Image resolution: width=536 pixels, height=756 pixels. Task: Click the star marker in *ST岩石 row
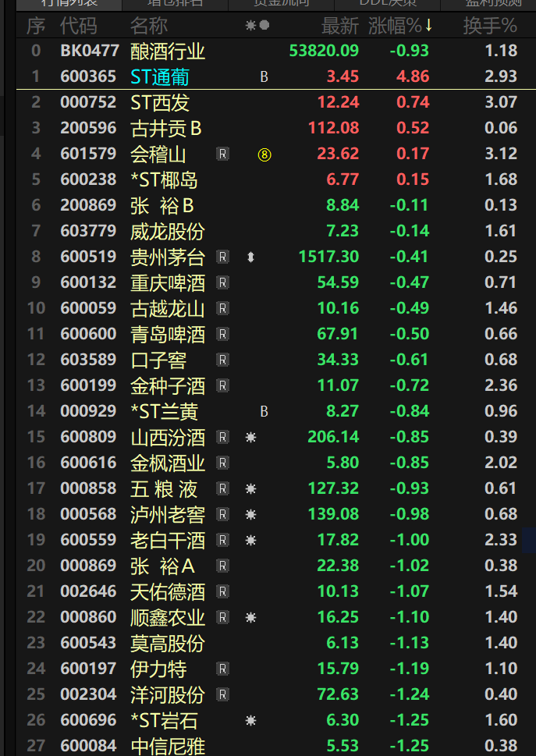coord(250,720)
